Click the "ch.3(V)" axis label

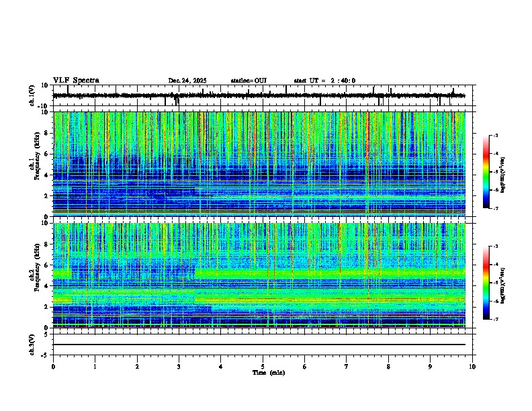point(32,345)
